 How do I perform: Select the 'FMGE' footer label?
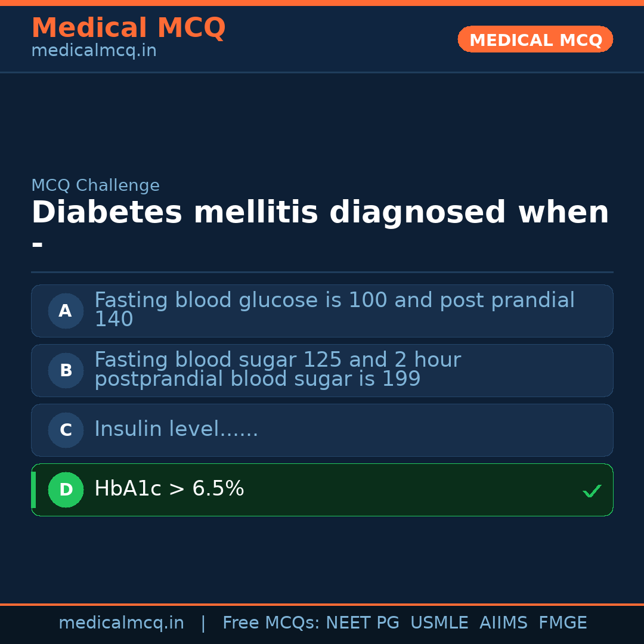pyautogui.click(x=563, y=623)
